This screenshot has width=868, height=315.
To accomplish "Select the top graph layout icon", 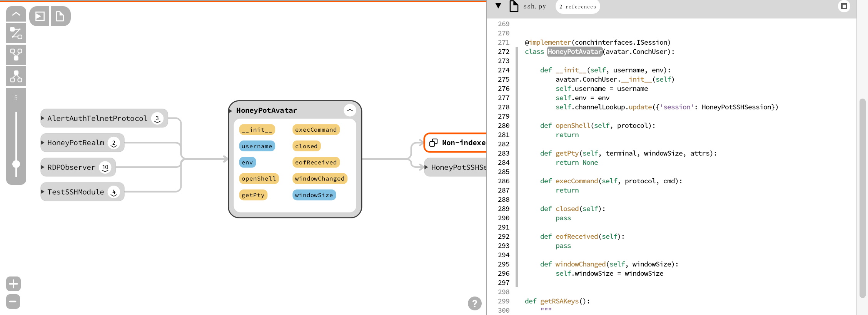I will pos(16,33).
